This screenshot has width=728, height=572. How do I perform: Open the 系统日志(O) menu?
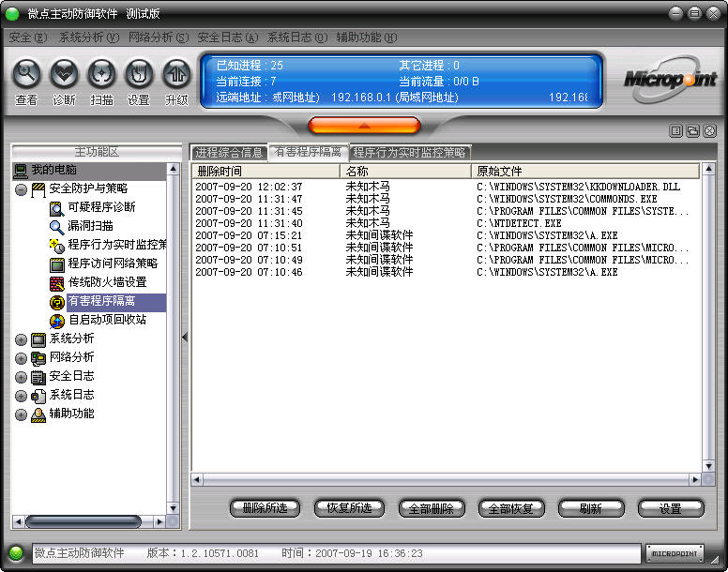pyautogui.click(x=297, y=38)
